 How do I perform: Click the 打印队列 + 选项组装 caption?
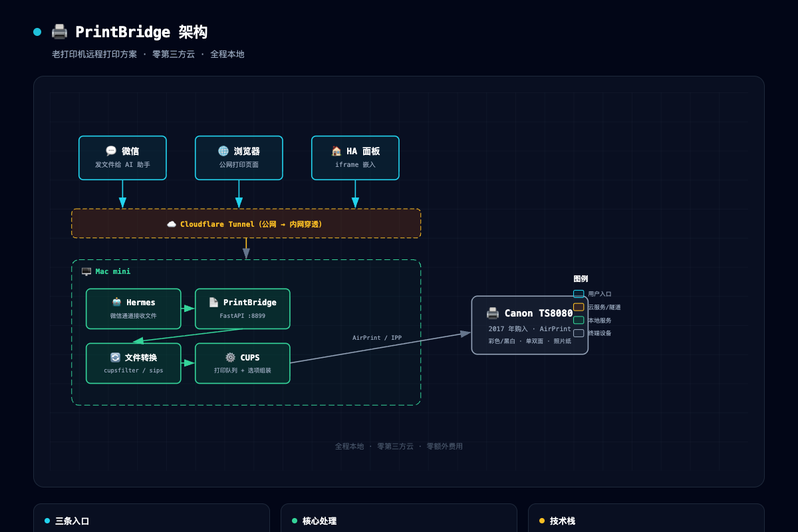(x=243, y=370)
